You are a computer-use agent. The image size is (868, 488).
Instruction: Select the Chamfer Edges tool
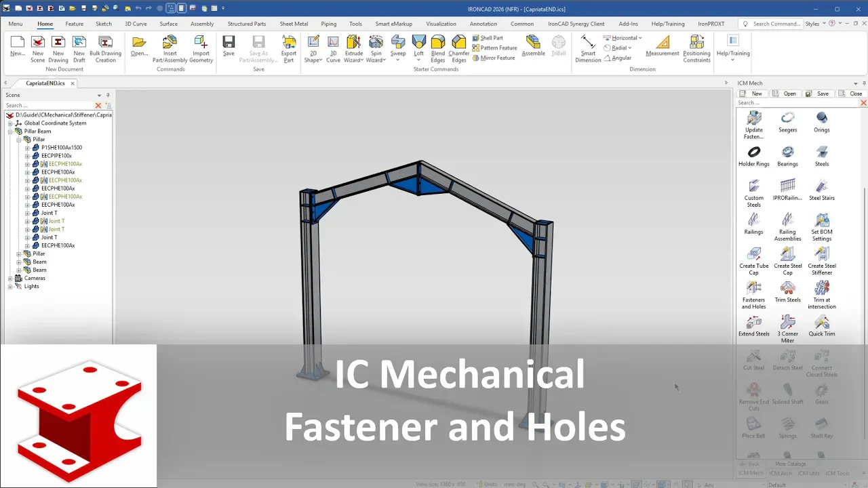(x=459, y=49)
